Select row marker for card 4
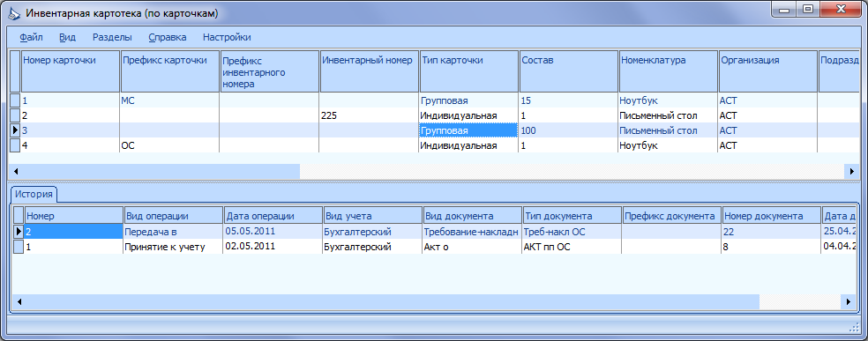 pos(16,145)
